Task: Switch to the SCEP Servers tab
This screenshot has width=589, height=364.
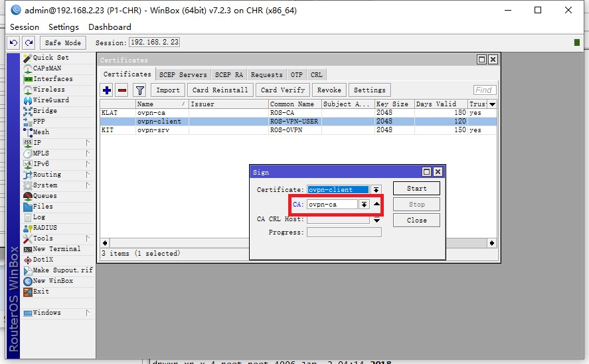Action: (183, 75)
